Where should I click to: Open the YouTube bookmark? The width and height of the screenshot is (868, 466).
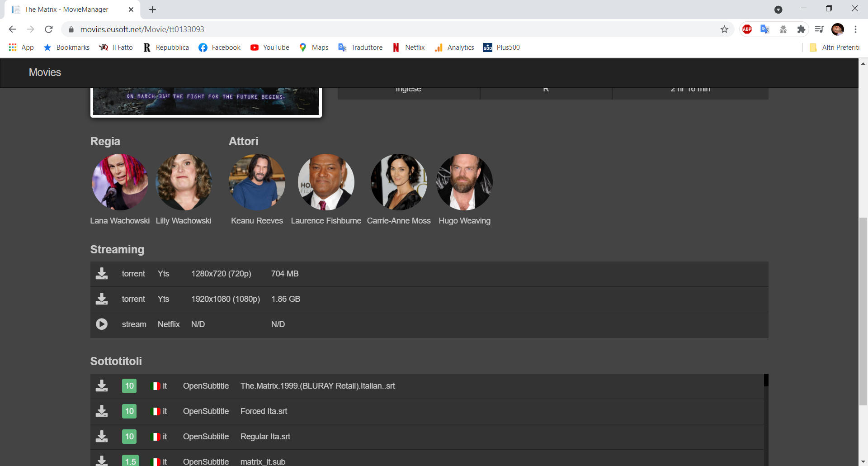[x=269, y=48]
